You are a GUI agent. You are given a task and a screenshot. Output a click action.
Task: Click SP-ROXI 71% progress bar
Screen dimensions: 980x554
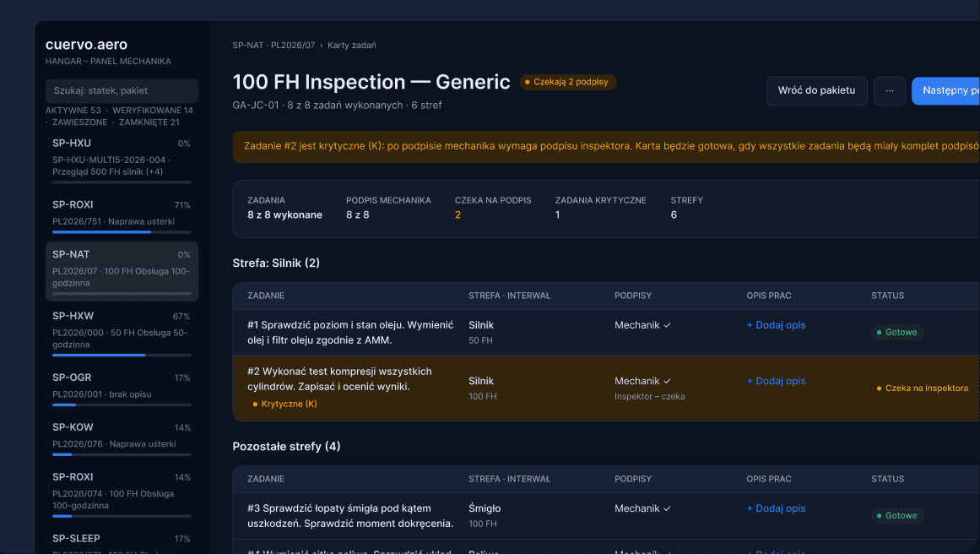pos(122,232)
